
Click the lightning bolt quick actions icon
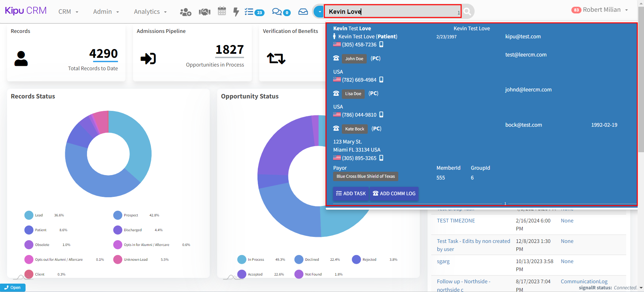(x=236, y=12)
